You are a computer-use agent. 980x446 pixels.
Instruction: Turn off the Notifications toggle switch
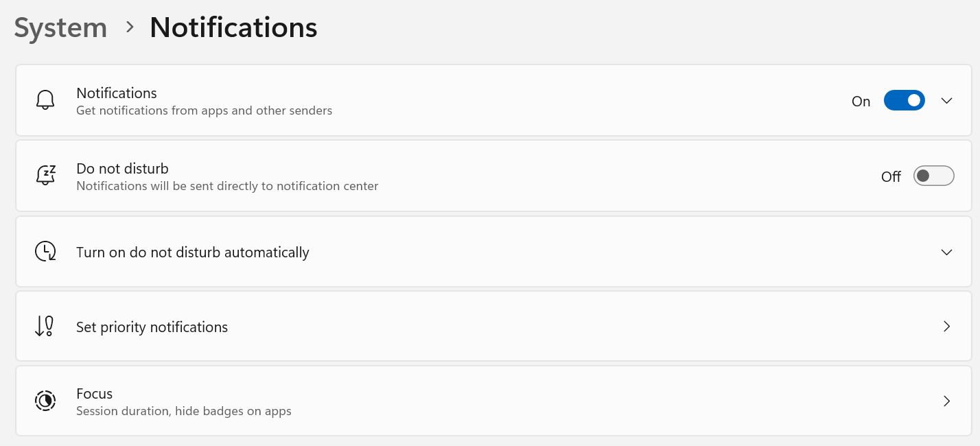904,100
